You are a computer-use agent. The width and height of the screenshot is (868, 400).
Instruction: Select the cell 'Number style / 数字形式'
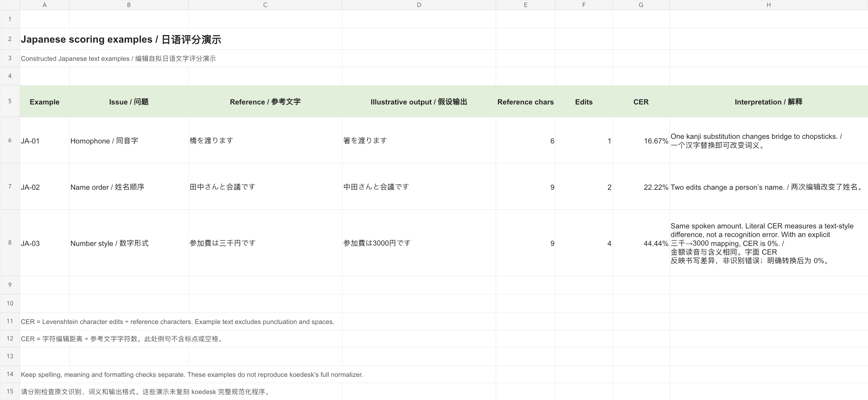129,243
